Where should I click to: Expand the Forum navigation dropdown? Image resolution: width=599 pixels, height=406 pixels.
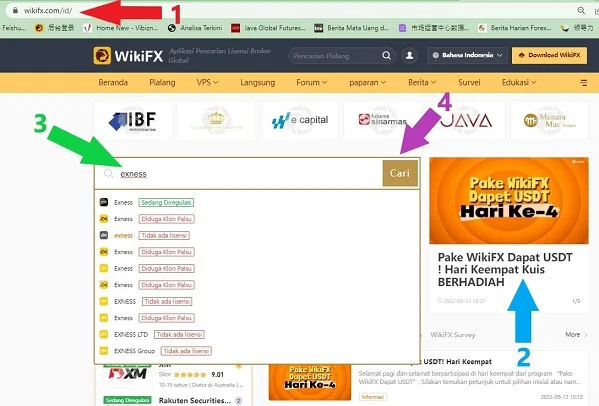coord(312,82)
